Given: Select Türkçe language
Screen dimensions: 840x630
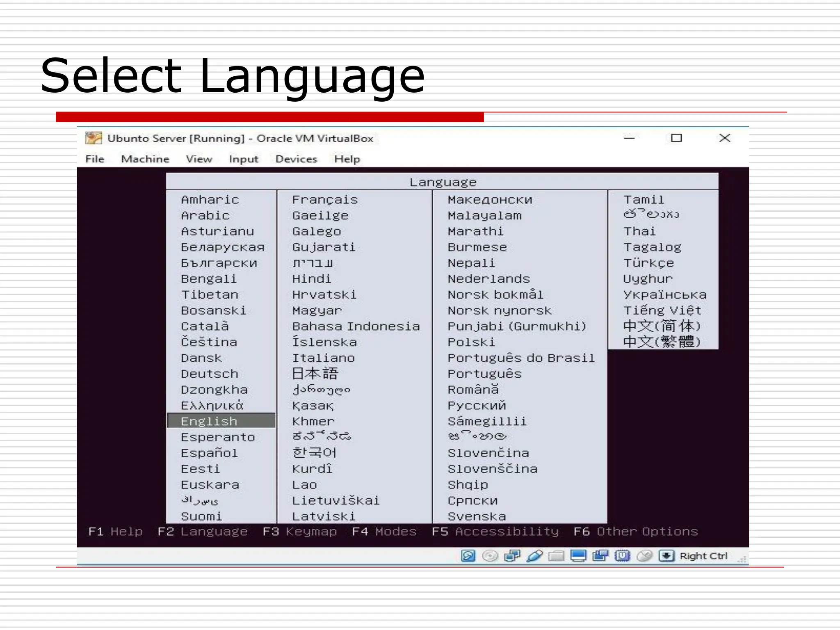Looking at the screenshot, I should coord(648,263).
